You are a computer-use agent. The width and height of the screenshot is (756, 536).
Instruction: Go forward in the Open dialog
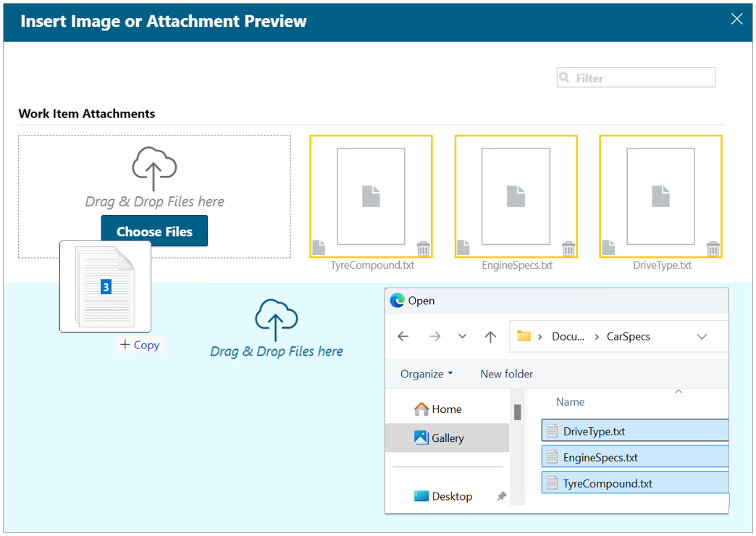[x=435, y=336]
